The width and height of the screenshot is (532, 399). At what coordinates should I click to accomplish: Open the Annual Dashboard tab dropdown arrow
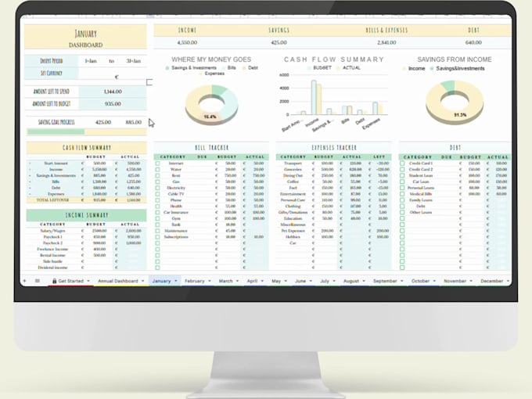[143, 281]
